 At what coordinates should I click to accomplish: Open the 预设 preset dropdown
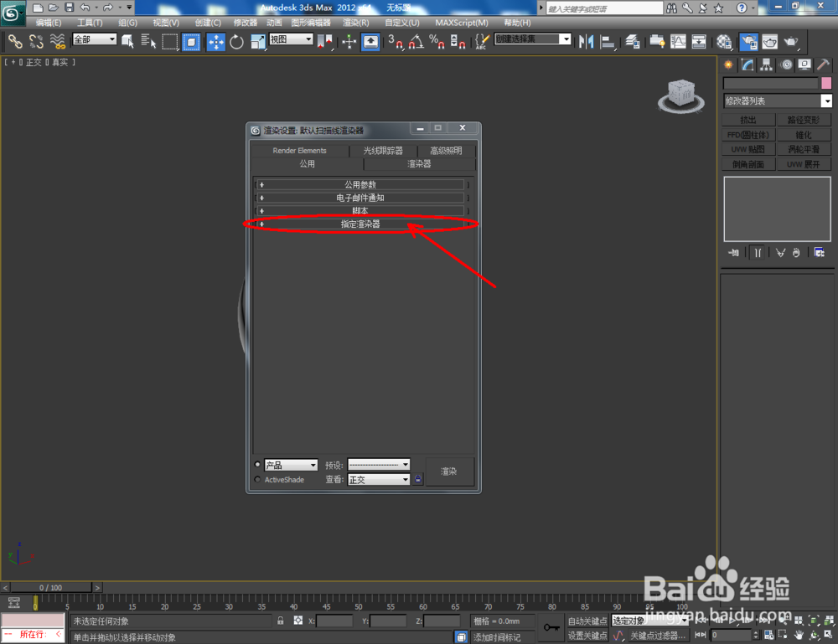click(x=379, y=465)
